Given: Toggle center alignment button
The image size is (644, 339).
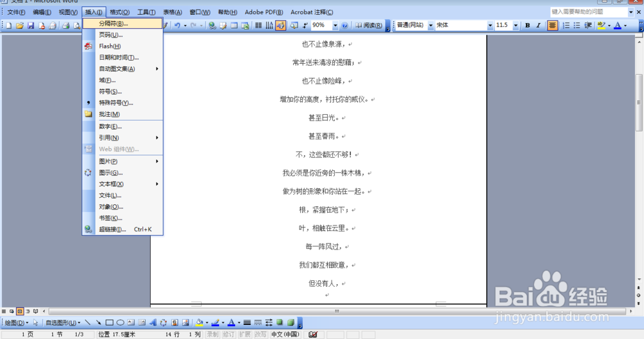Looking at the screenshot, I should 553,26.
